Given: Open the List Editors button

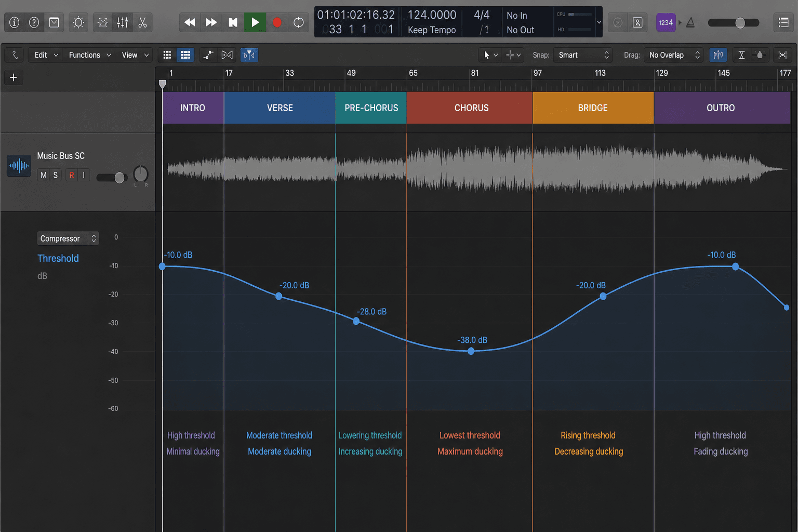Looking at the screenshot, I should click(x=783, y=22).
